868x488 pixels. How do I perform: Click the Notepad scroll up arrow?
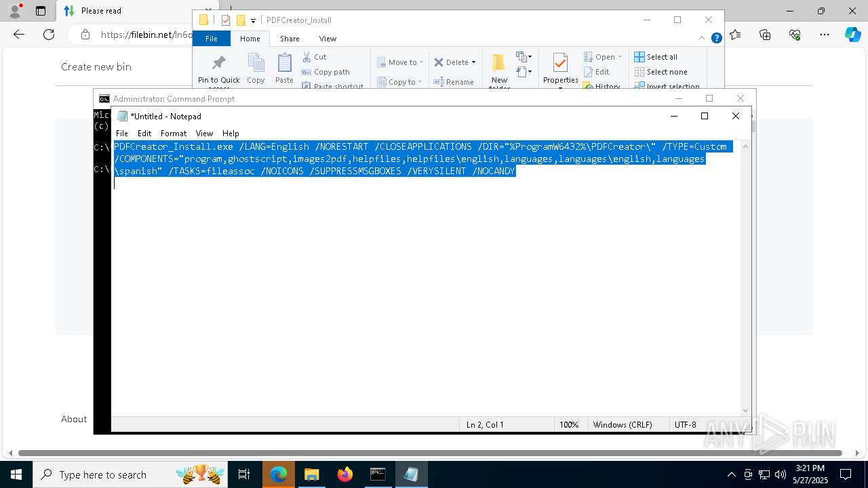[x=745, y=146]
